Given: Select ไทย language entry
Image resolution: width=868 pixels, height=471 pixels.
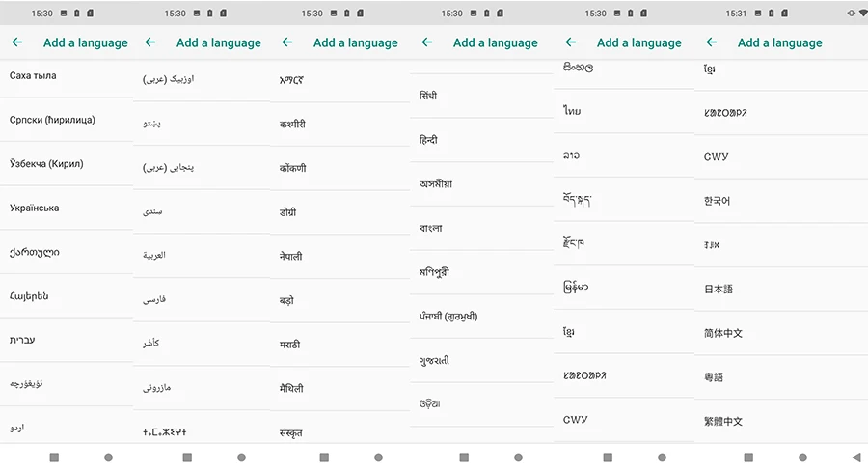Looking at the screenshot, I should coord(624,111).
